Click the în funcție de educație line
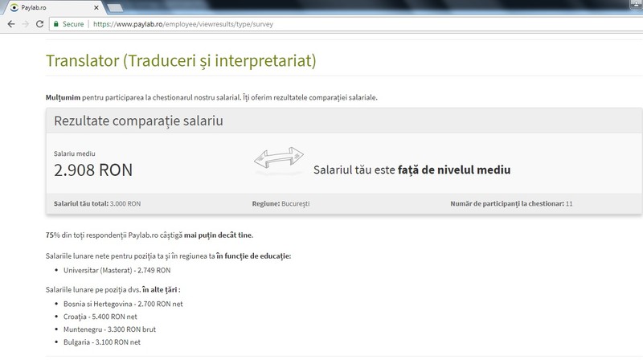The height and width of the screenshot is (364, 643). [168, 256]
